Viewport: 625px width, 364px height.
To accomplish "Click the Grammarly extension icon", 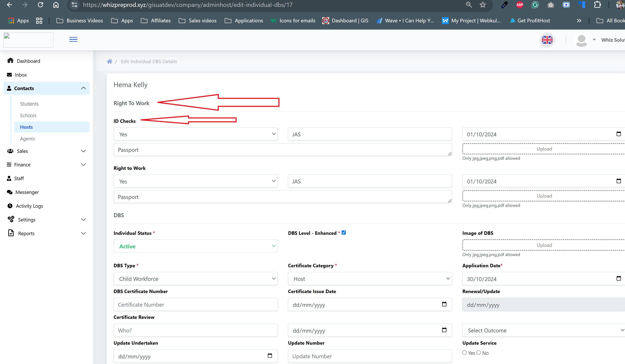I will coord(535,5).
